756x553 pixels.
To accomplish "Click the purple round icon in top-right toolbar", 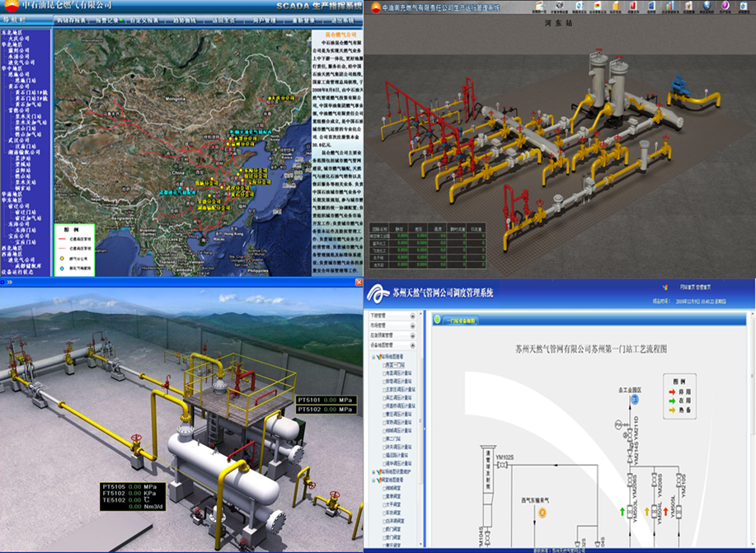I will [x=725, y=7].
